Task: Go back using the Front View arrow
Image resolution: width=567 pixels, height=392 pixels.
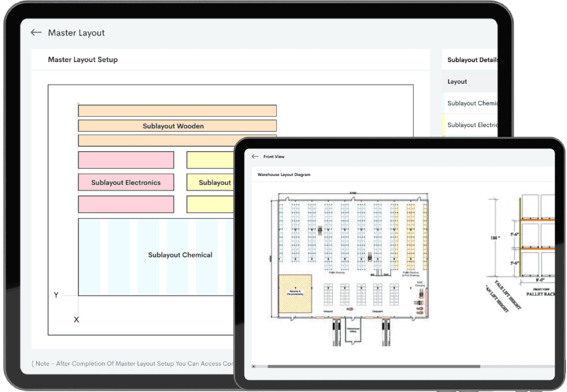Action: tap(255, 156)
